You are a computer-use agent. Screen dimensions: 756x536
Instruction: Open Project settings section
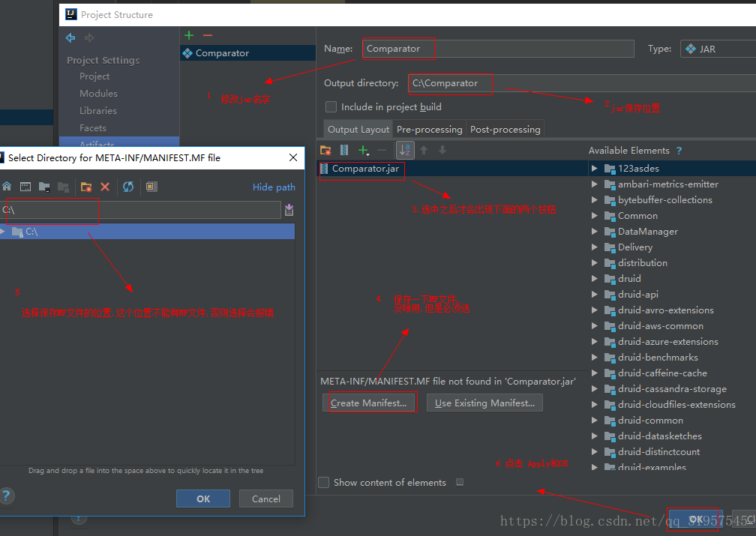click(x=94, y=76)
